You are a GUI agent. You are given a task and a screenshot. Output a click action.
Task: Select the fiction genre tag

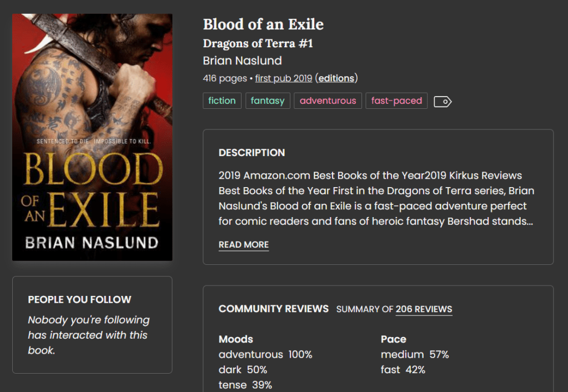(x=222, y=101)
